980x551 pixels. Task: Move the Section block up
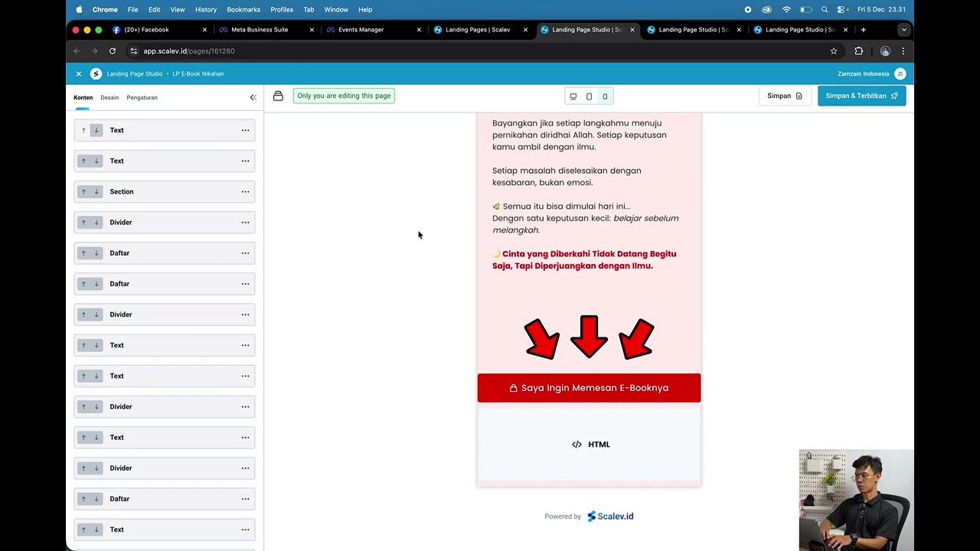(x=83, y=191)
